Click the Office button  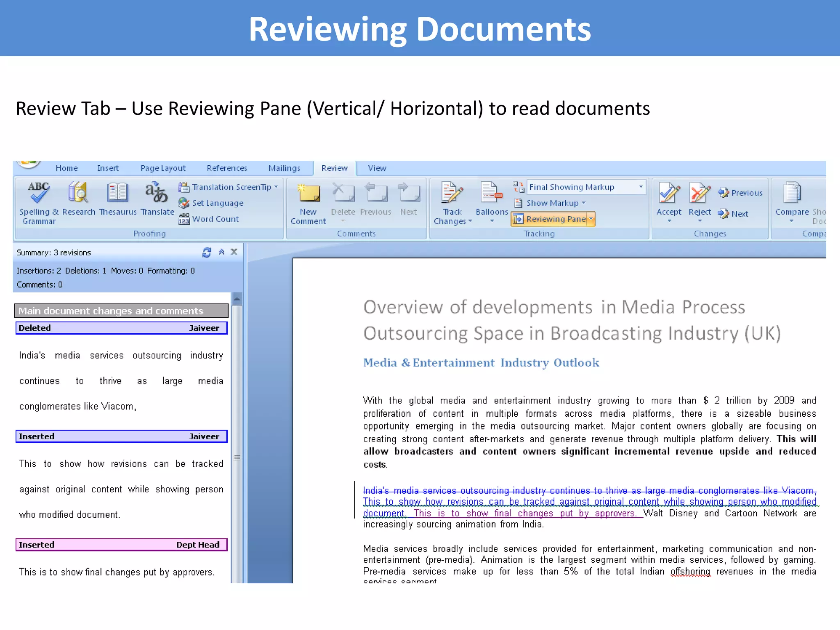coord(29,164)
